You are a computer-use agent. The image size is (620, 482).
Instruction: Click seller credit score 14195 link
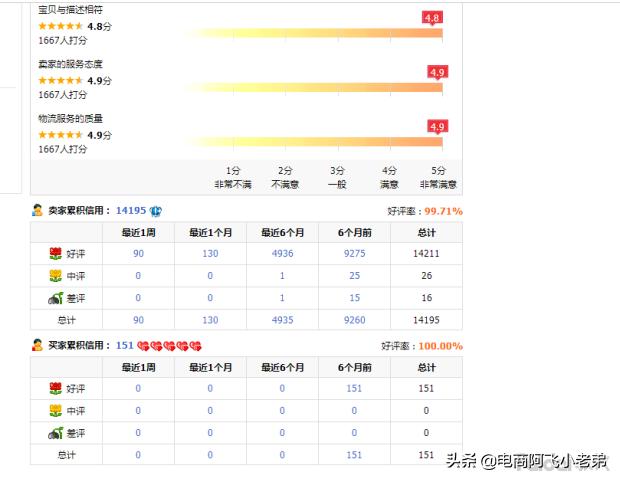[131, 210]
